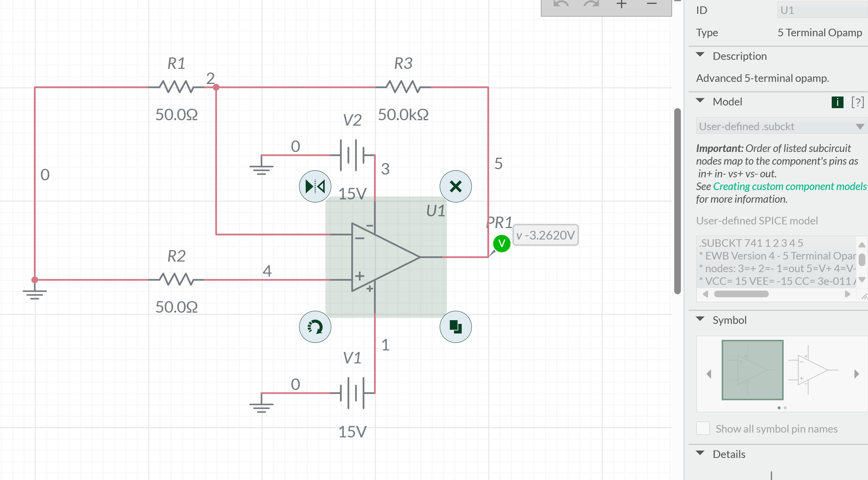
Task: Collapse the Description section
Action: [x=700, y=55]
